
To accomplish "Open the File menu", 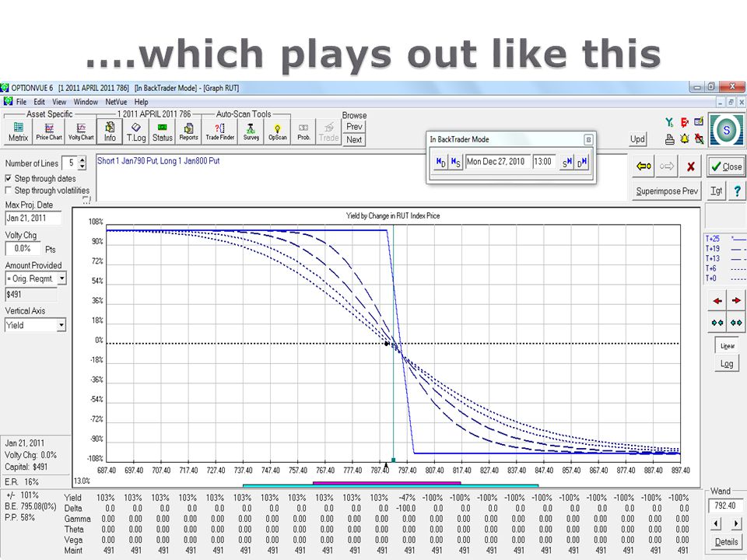I will click(22, 102).
